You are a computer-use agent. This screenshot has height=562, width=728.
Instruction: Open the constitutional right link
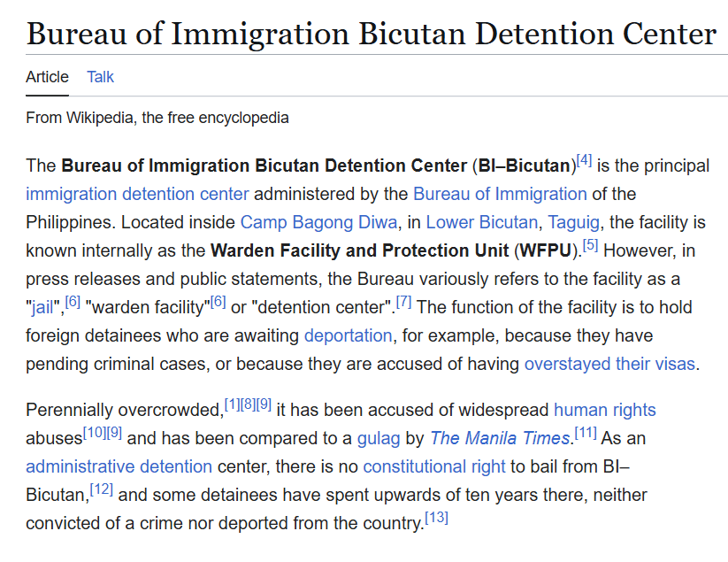click(x=434, y=466)
